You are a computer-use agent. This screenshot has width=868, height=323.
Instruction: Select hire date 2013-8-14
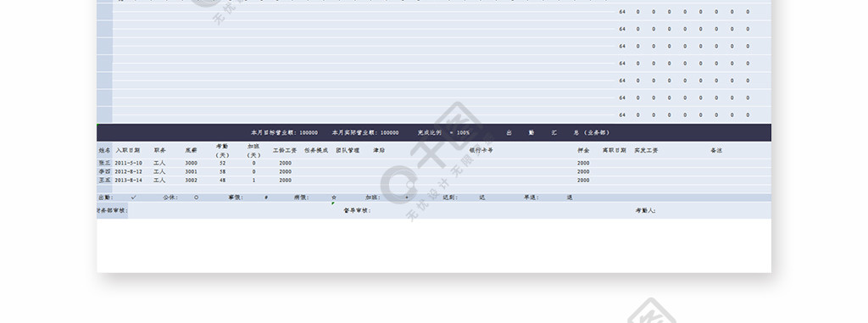[129, 180]
